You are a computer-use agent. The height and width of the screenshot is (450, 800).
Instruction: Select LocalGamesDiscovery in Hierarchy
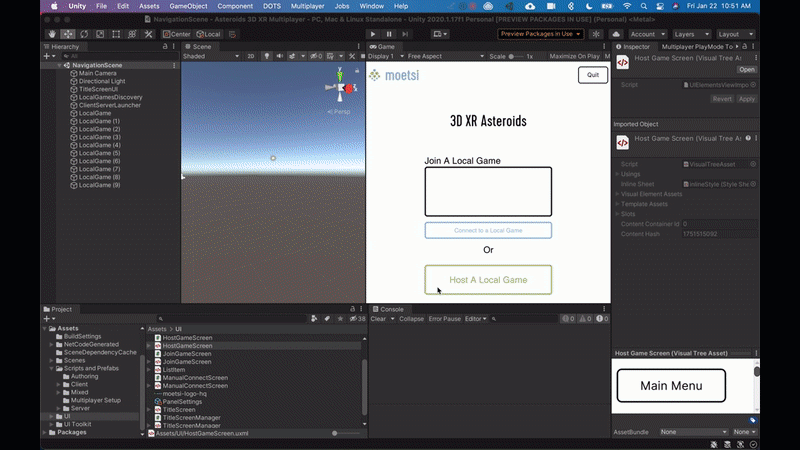(112, 98)
